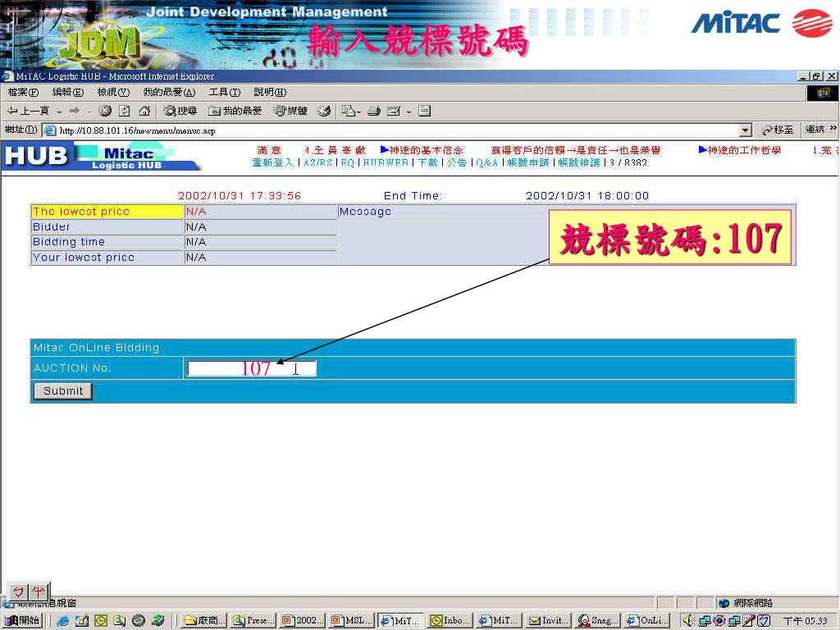Screen dimensions: 840x630
Task: Switch to 廠商 folder taskbar button
Action: pyautogui.click(x=203, y=620)
